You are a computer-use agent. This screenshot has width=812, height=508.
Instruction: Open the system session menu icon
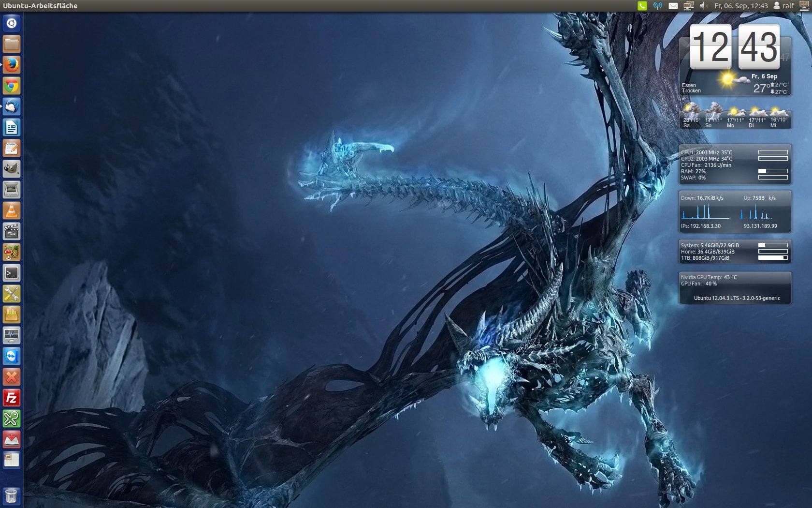pyautogui.click(x=804, y=6)
